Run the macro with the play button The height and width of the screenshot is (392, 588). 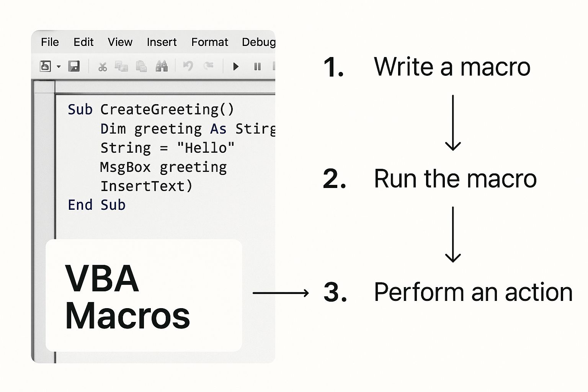coord(236,67)
